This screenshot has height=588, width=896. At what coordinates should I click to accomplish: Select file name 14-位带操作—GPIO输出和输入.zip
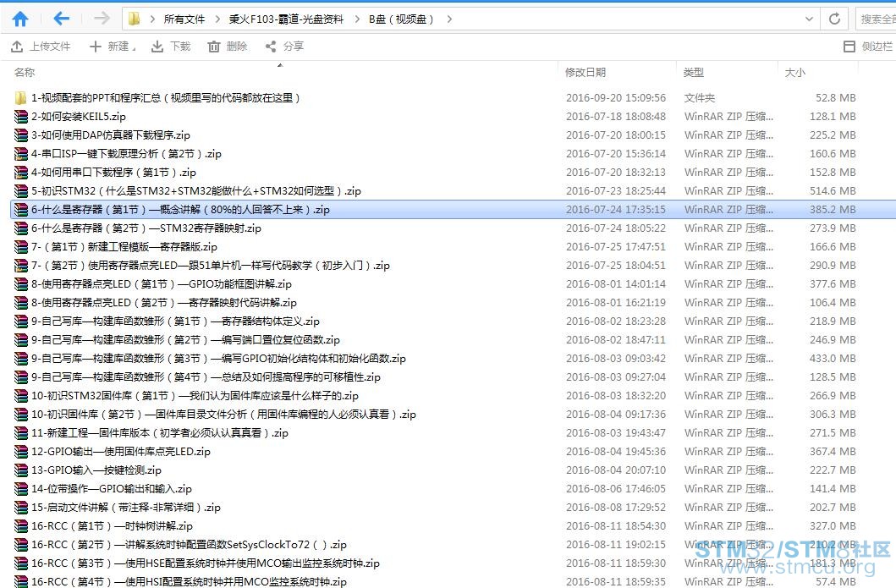[112, 488]
